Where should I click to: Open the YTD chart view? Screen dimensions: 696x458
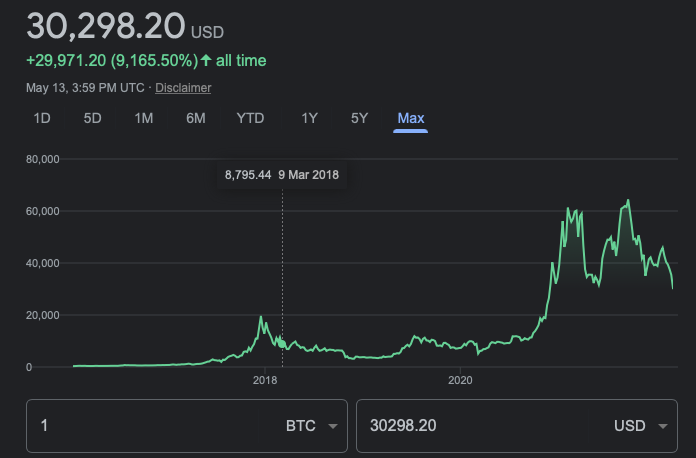[x=250, y=118]
